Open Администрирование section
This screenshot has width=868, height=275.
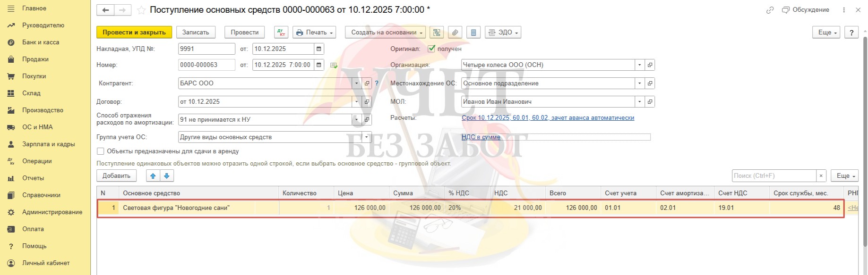click(x=52, y=212)
